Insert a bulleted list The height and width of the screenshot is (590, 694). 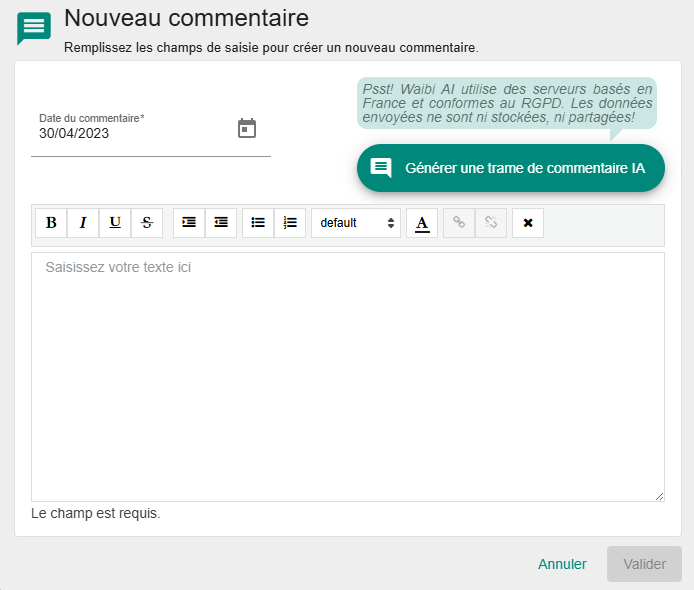[258, 223]
